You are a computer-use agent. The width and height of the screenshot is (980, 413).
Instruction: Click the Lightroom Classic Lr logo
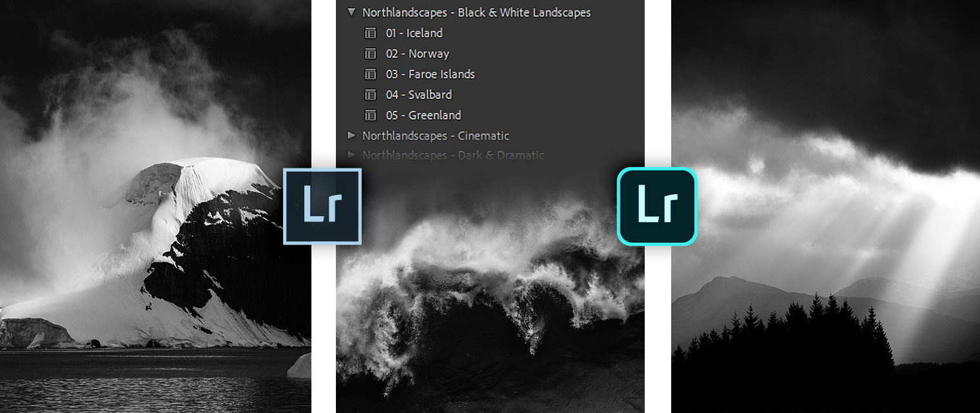pyautogui.click(x=322, y=206)
